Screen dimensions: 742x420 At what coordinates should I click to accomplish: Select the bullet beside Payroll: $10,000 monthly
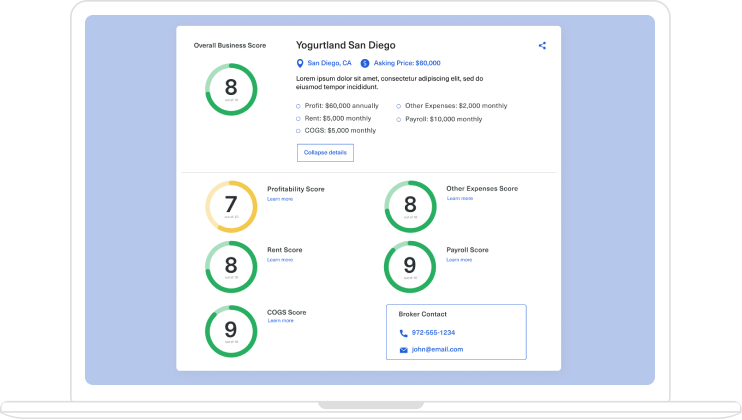[x=398, y=118]
